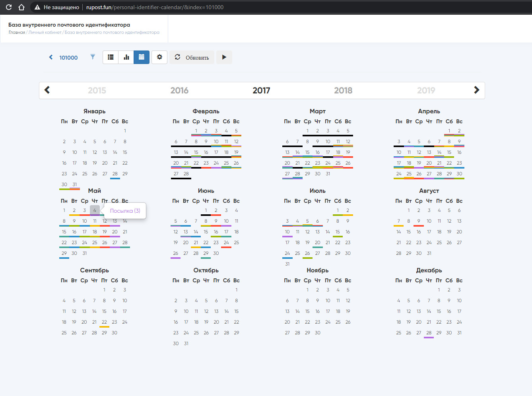This screenshot has height=396, width=532.
Task: Select October 31 in calendar
Action: (186, 344)
